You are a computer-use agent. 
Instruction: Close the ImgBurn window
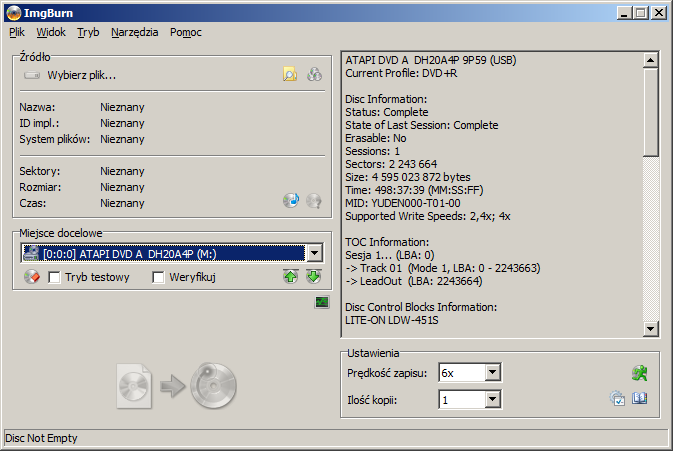658,13
